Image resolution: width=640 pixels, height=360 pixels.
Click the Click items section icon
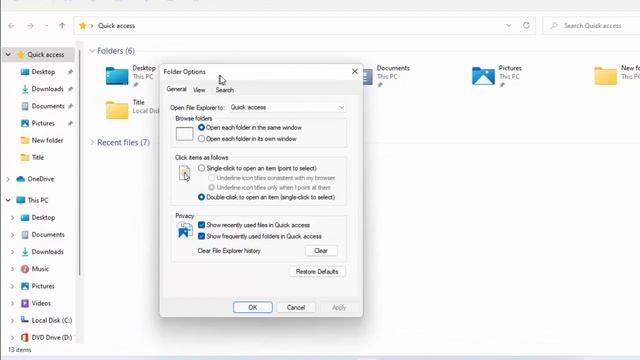[x=184, y=173]
